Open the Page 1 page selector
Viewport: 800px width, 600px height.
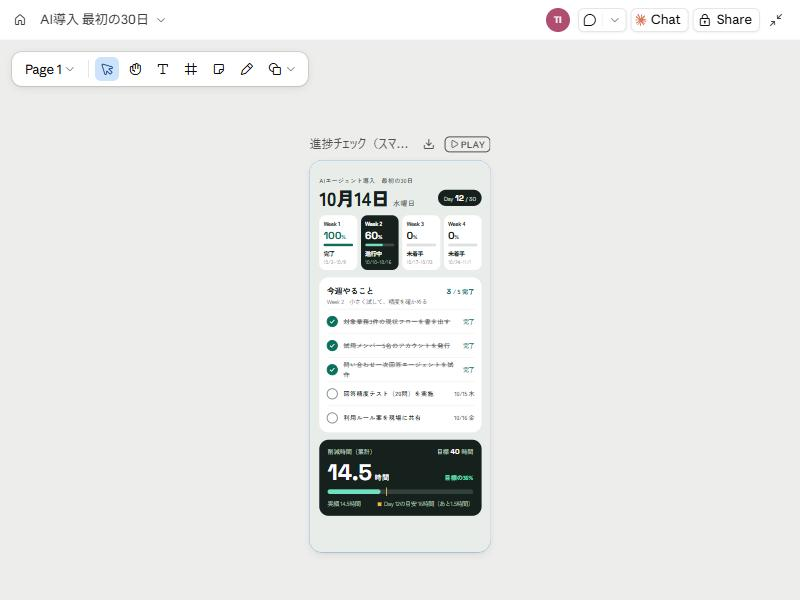pyautogui.click(x=49, y=69)
